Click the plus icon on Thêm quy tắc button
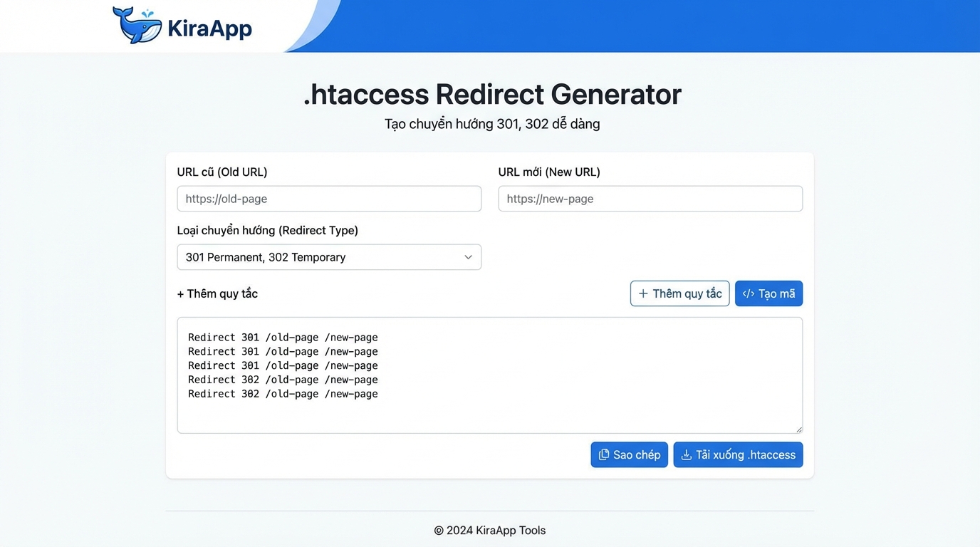The width and height of the screenshot is (980, 547). (643, 293)
